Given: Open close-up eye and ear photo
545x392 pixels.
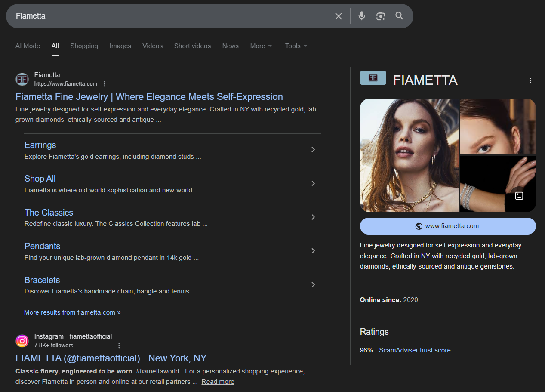Looking at the screenshot, I should point(498,127).
